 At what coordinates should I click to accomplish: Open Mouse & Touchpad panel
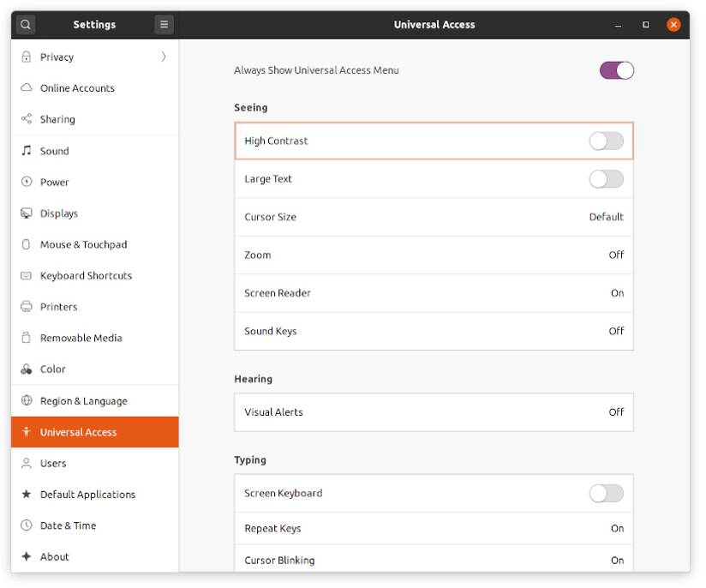tap(95, 244)
